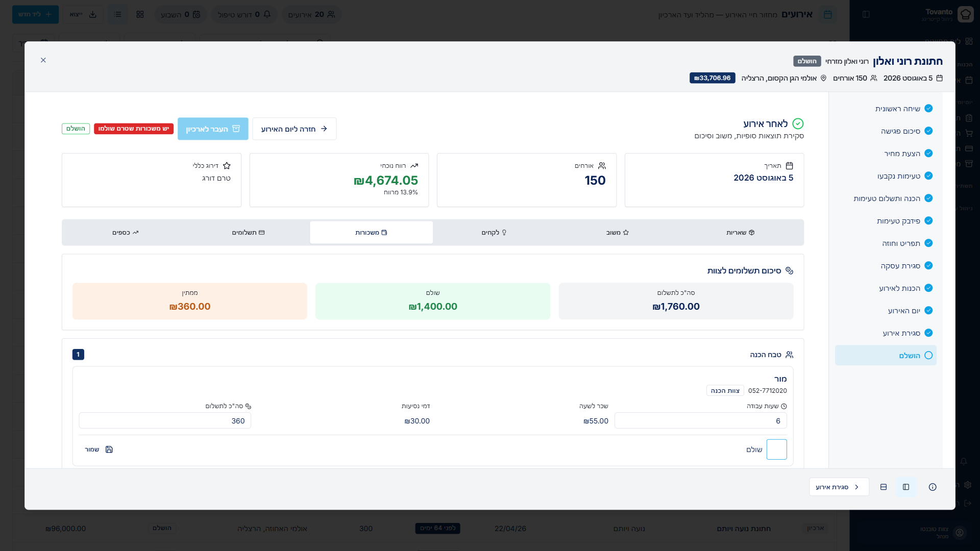Click the השבוע 0 filter pill
Image resolution: width=980 pixels, height=551 pixels.
tap(181, 14)
